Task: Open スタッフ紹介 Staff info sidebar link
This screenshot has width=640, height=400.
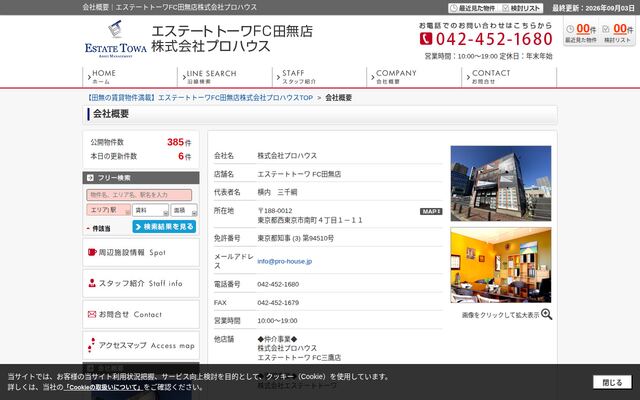Action: [x=141, y=283]
